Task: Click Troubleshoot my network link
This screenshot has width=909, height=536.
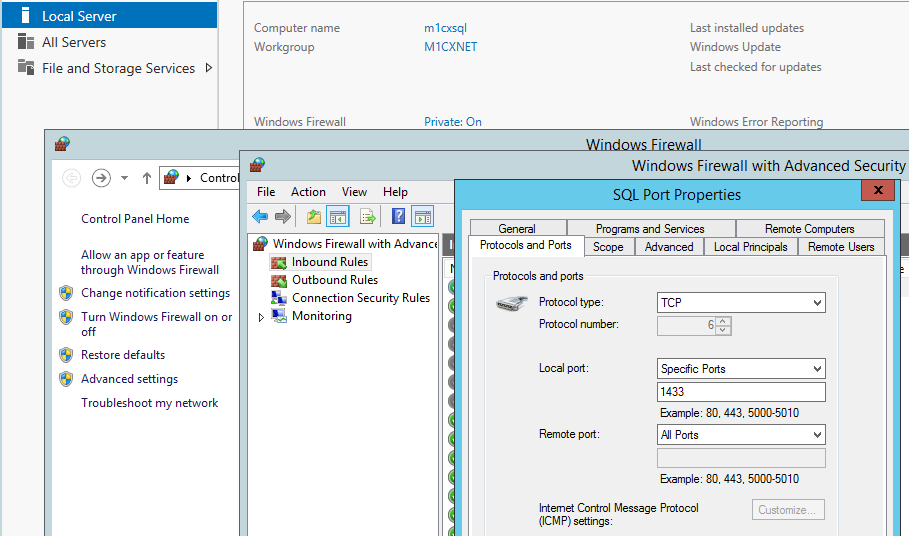Action: pos(150,403)
